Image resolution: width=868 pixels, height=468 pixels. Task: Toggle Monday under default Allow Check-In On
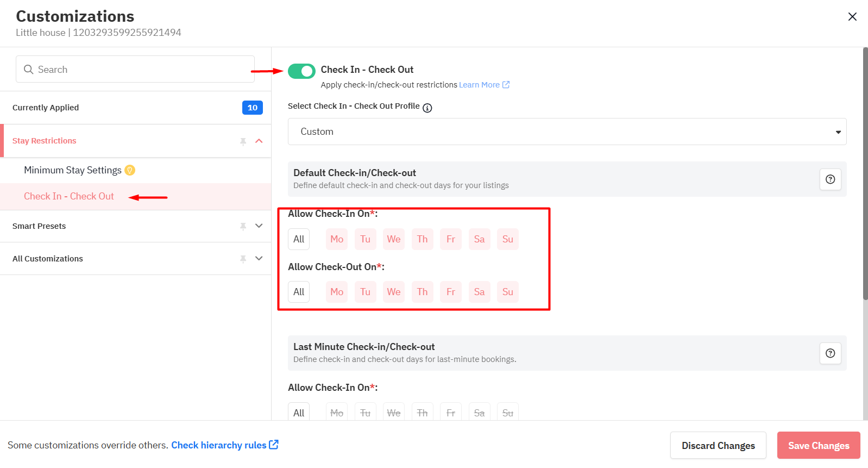click(337, 239)
